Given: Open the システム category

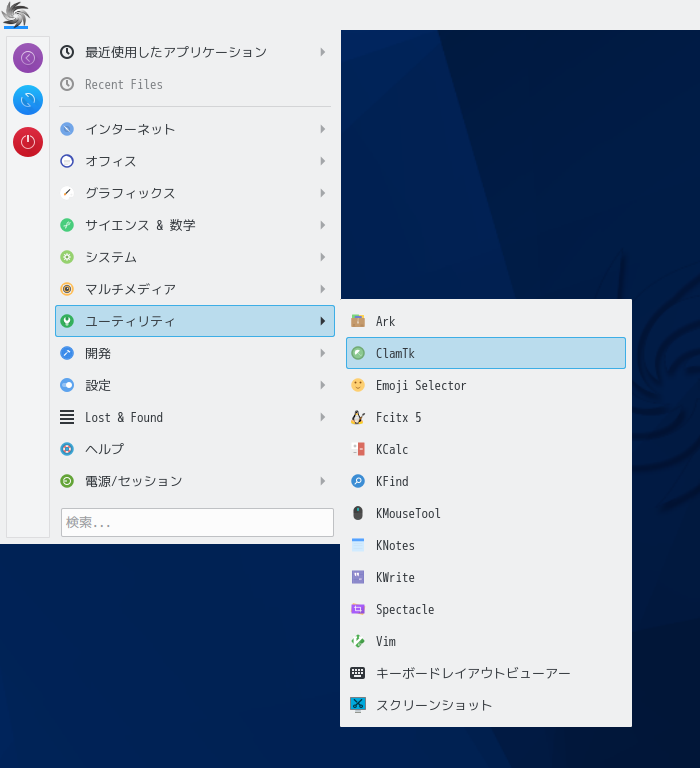Looking at the screenshot, I should pos(195,257).
